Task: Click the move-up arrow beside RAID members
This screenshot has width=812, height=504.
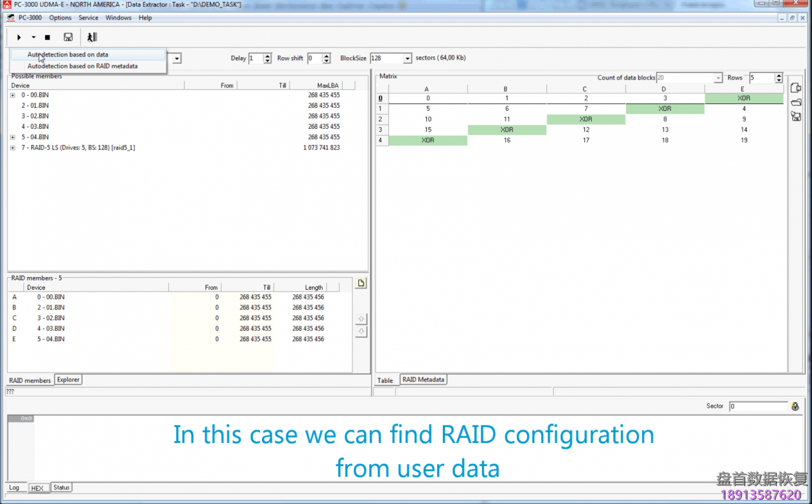Action: [361, 319]
